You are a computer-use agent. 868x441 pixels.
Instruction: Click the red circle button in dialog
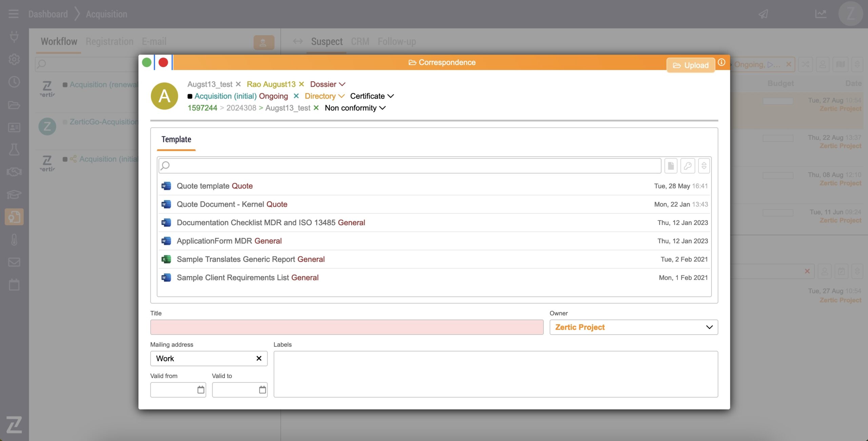(x=163, y=62)
